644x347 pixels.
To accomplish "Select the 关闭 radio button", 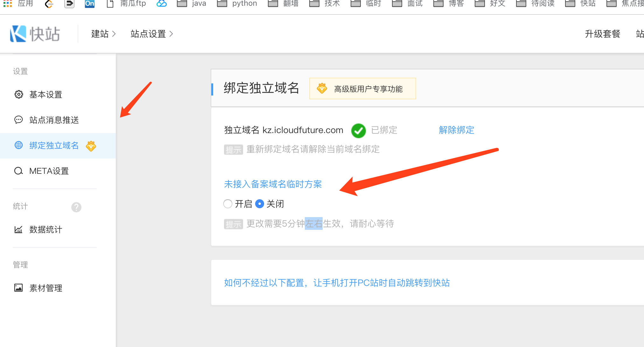I will click(260, 204).
